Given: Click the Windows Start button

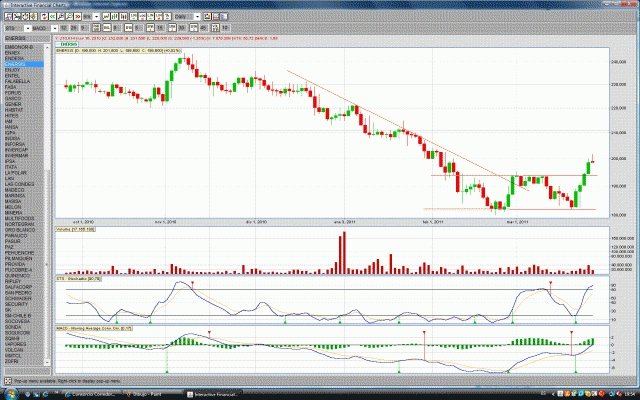Looking at the screenshot, I should (14, 393).
